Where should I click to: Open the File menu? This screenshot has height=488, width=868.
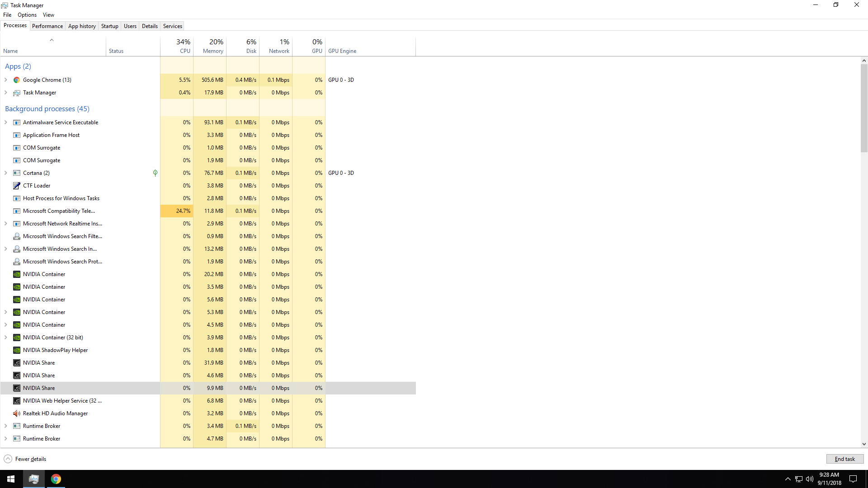click(x=7, y=15)
